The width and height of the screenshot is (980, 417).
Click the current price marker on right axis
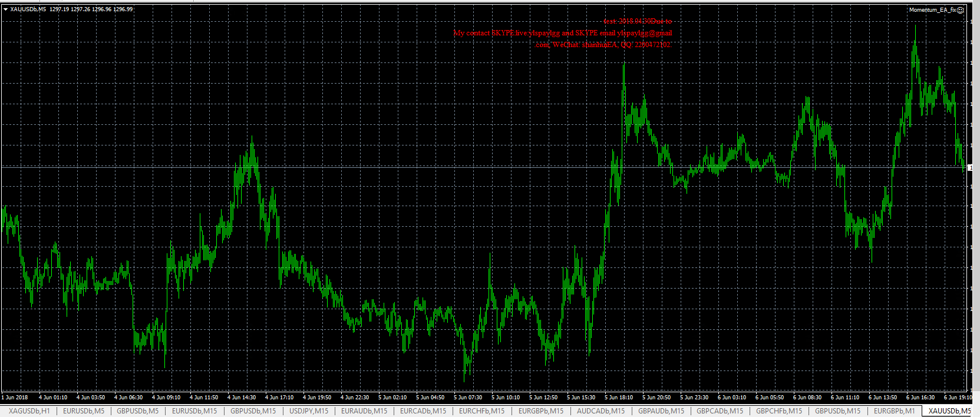click(970, 168)
